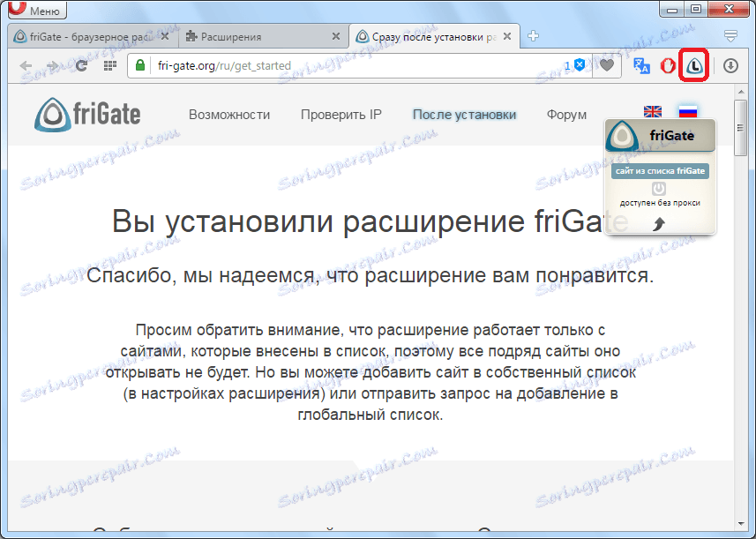This screenshot has height=539, width=756.
Task: Click the friGate site logo
Action: pyautogui.click(x=87, y=115)
